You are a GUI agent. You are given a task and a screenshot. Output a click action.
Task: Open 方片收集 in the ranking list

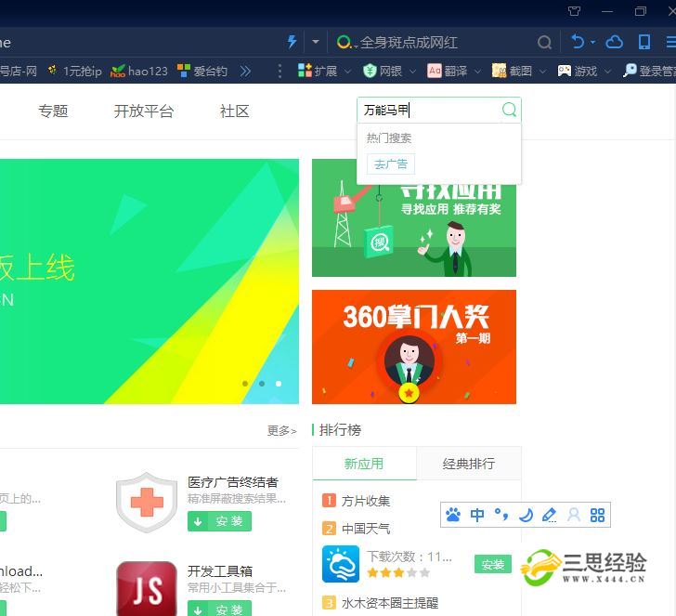[366, 501]
